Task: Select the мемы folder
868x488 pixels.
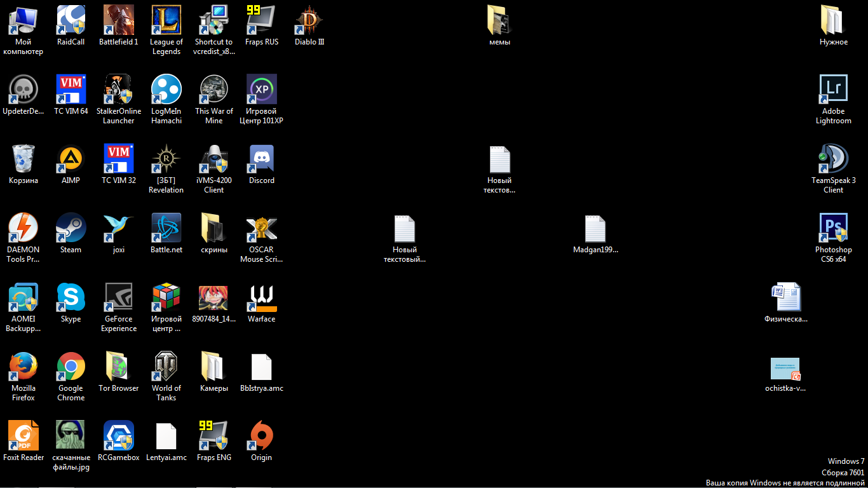Action: (x=500, y=20)
